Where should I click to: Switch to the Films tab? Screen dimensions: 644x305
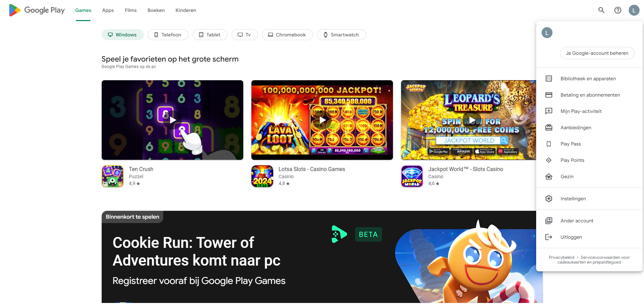pyautogui.click(x=131, y=10)
